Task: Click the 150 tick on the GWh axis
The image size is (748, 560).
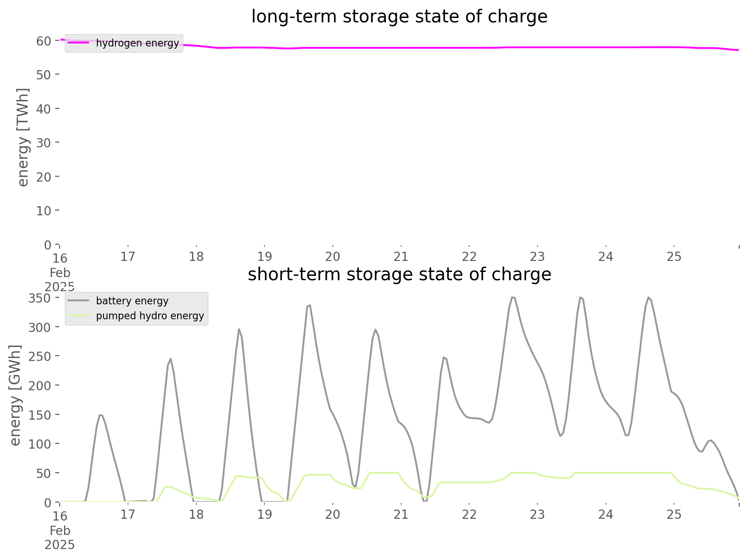Action: pyautogui.click(x=41, y=415)
